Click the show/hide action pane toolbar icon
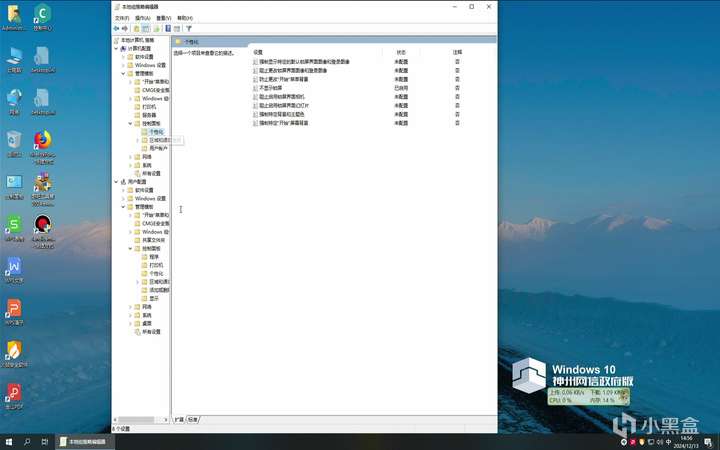This screenshot has width=720, height=450. pyautogui.click(x=177, y=28)
